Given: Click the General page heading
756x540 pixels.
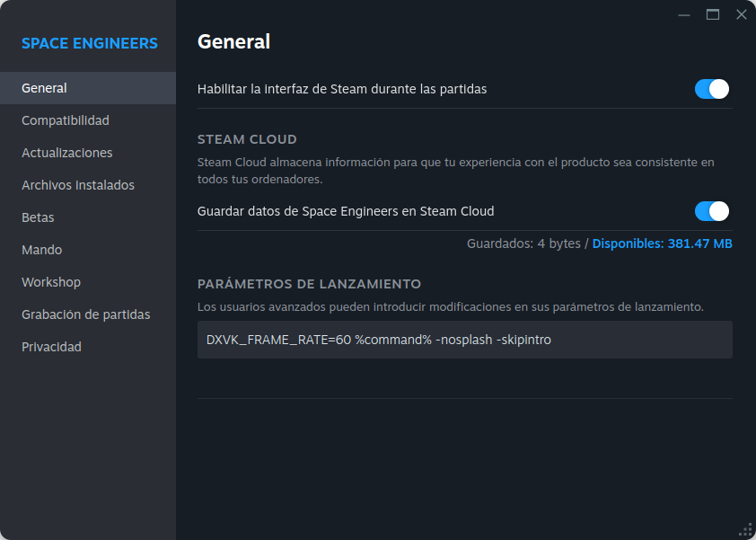Looking at the screenshot, I should click(x=233, y=41).
